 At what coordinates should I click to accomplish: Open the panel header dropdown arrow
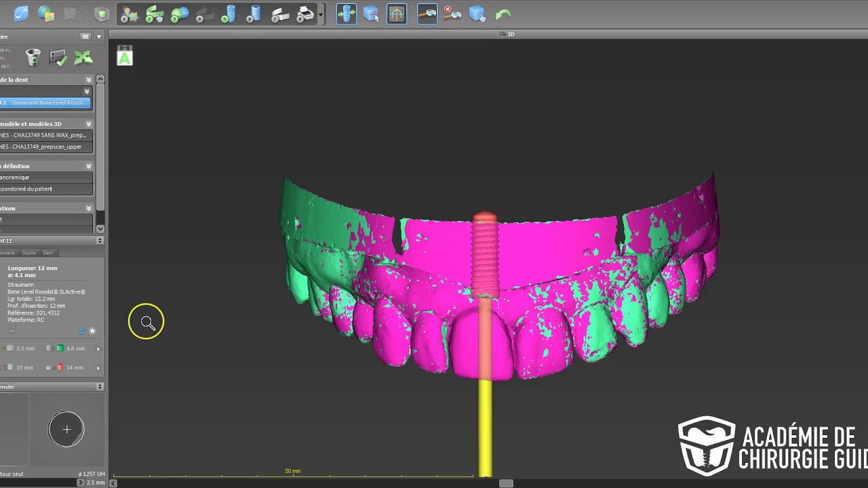[99, 37]
